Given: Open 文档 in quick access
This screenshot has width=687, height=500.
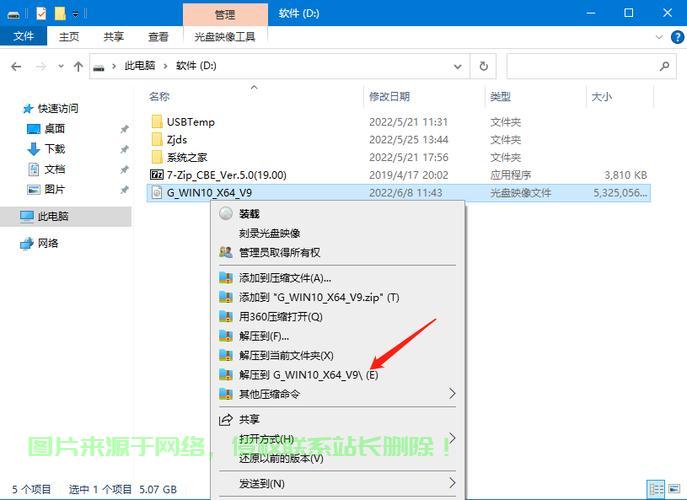Looking at the screenshot, I should 54,169.
